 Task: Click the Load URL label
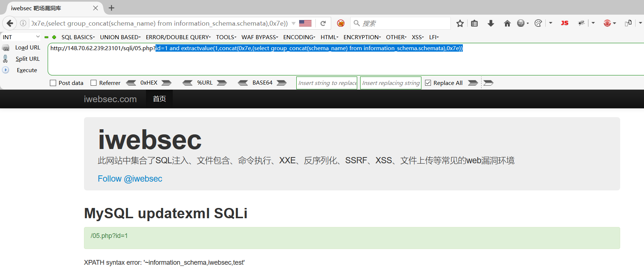[28, 48]
